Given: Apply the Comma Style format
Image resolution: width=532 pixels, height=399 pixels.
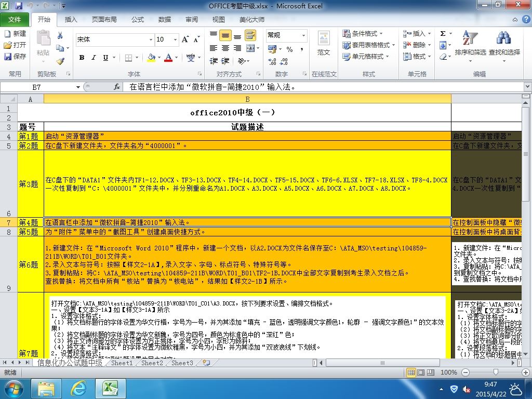Looking at the screenshot, I should click(302, 49).
